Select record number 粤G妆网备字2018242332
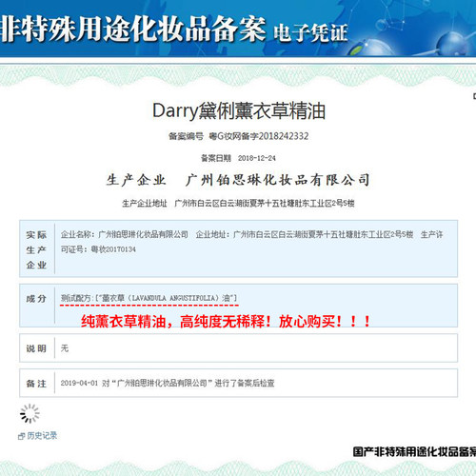Viewport: 476px width, 476px height. 259,136
